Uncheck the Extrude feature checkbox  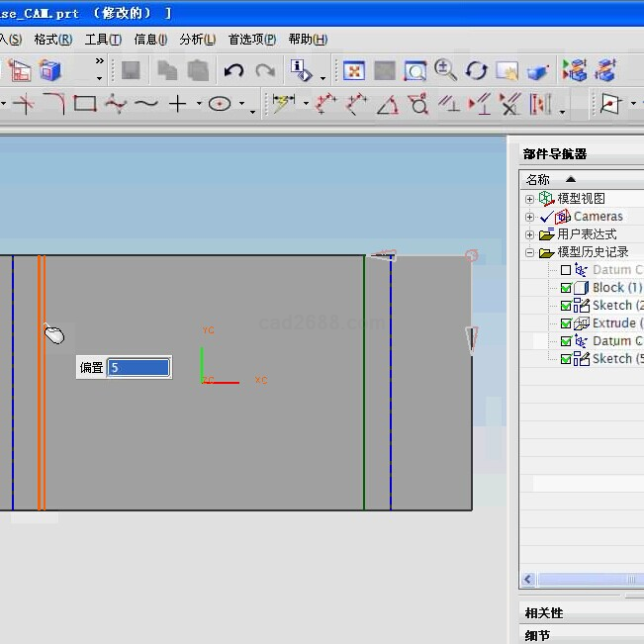[x=566, y=323]
